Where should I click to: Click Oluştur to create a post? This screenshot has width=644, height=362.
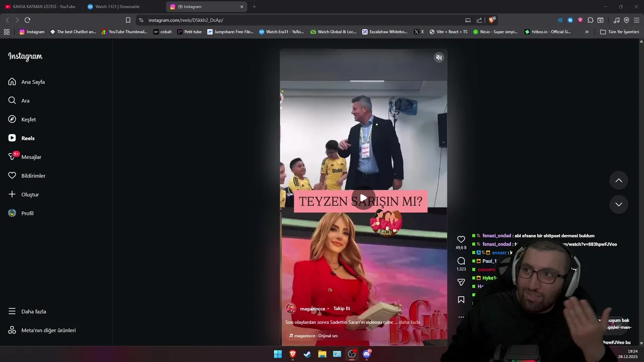[x=24, y=195]
